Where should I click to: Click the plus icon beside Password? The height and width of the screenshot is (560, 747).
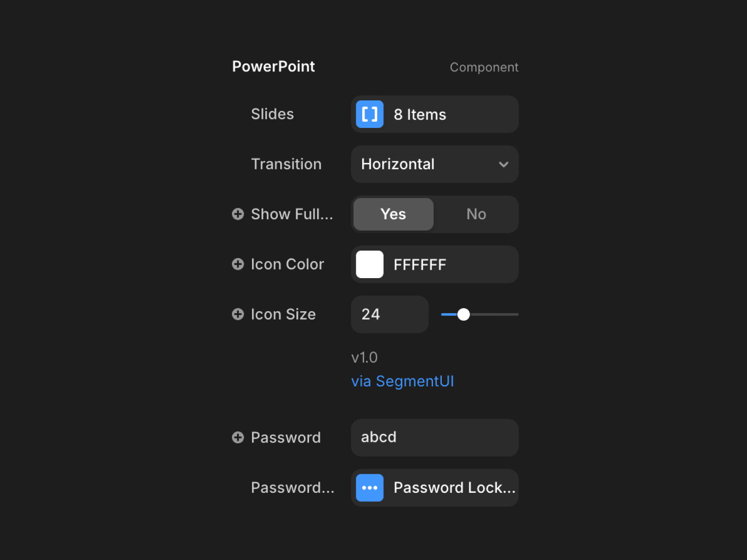point(238,437)
